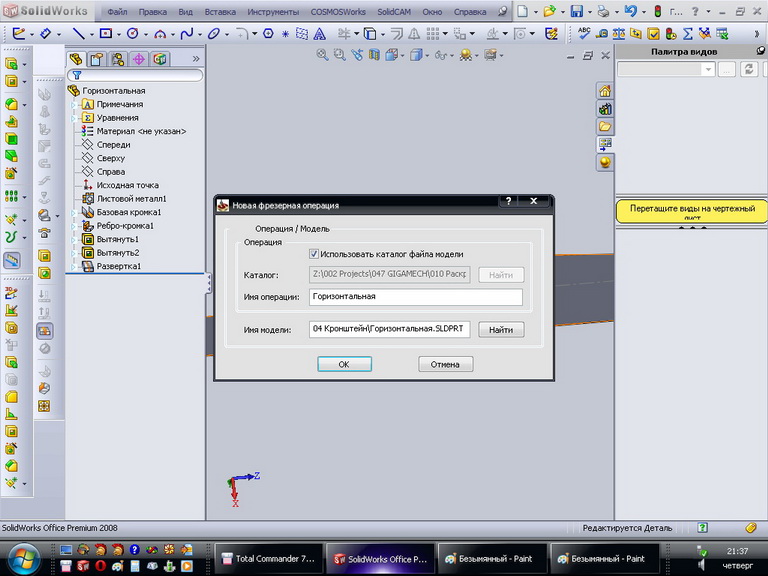Open the DimXpertManager crosshair tab
768x576 pixels.
[x=139, y=59]
